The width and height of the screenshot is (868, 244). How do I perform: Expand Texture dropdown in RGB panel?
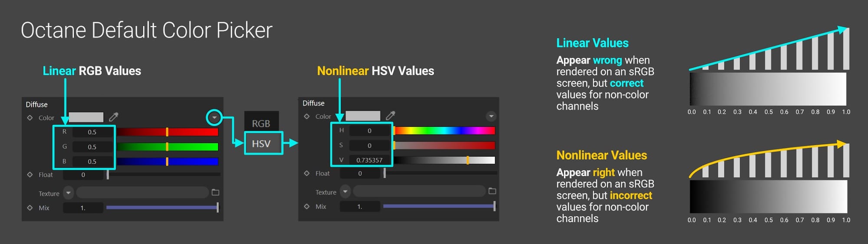click(x=68, y=193)
